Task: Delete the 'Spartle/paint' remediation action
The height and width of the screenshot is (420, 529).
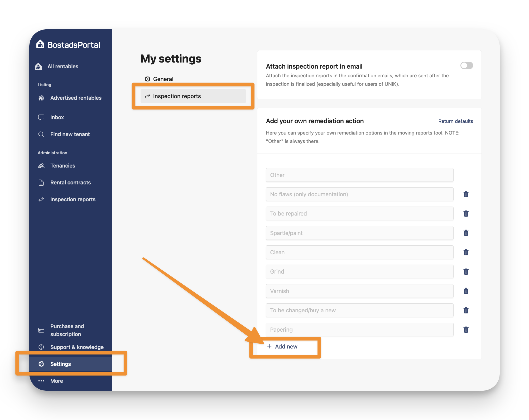Action: coord(466,233)
